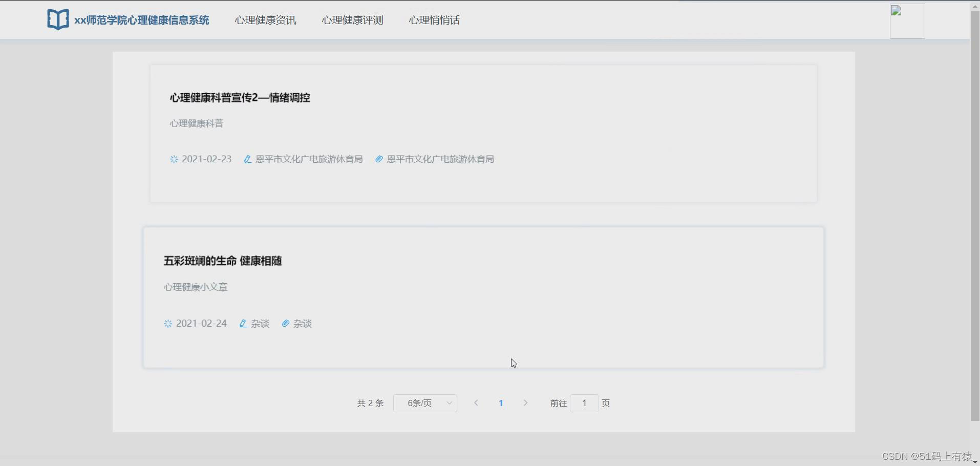Click the pen icon beside 杂谈 author

[x=243, y=323]
